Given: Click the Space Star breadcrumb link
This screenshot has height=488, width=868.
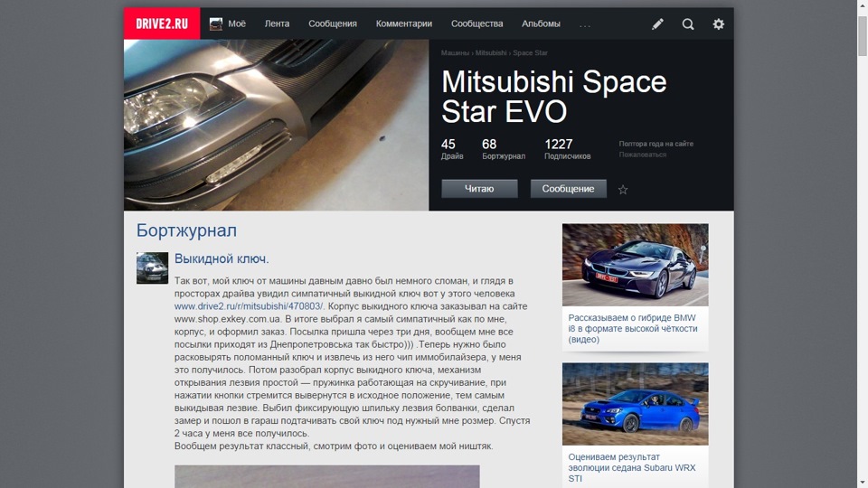Looking at the screenshot, I should pos(530,53).
